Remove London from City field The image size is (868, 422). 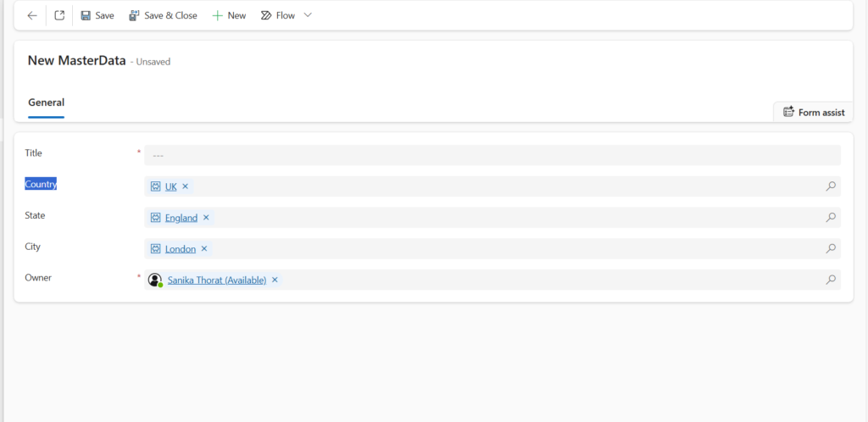point(204,249)
